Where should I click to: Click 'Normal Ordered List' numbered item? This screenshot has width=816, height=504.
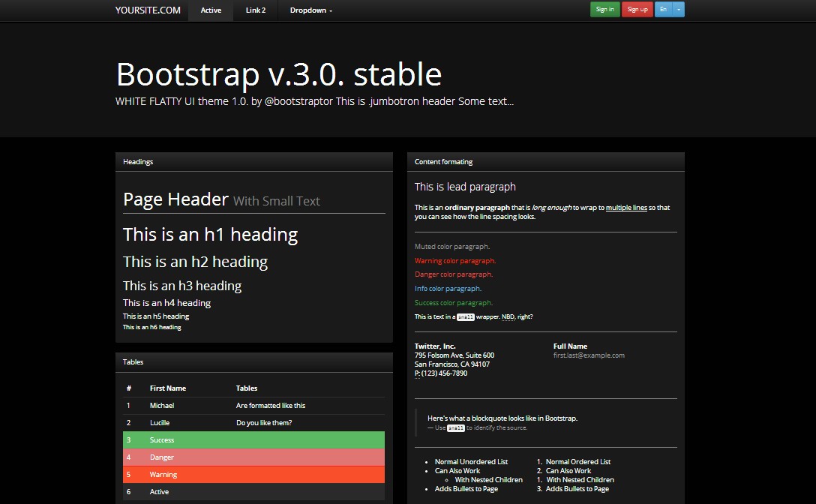578,462
